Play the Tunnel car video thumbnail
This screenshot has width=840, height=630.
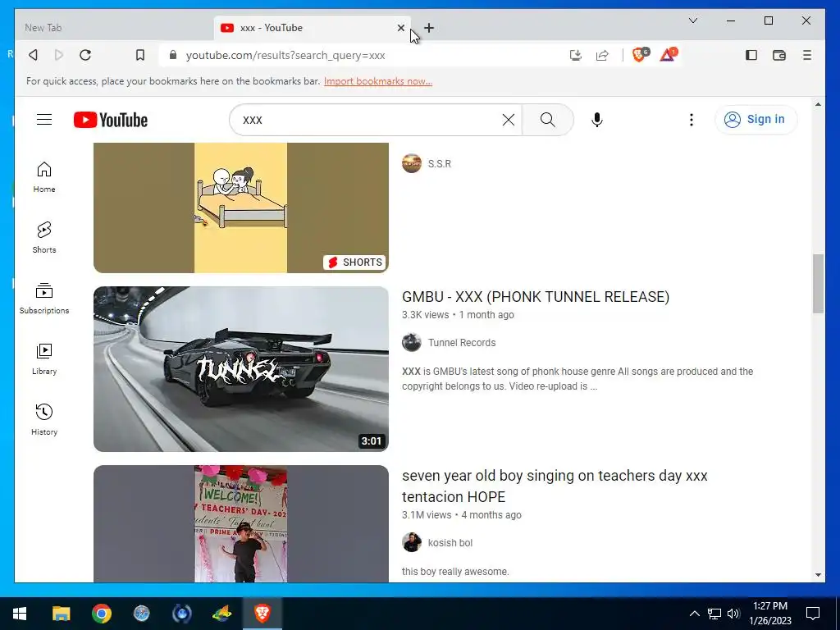(241, 369)
